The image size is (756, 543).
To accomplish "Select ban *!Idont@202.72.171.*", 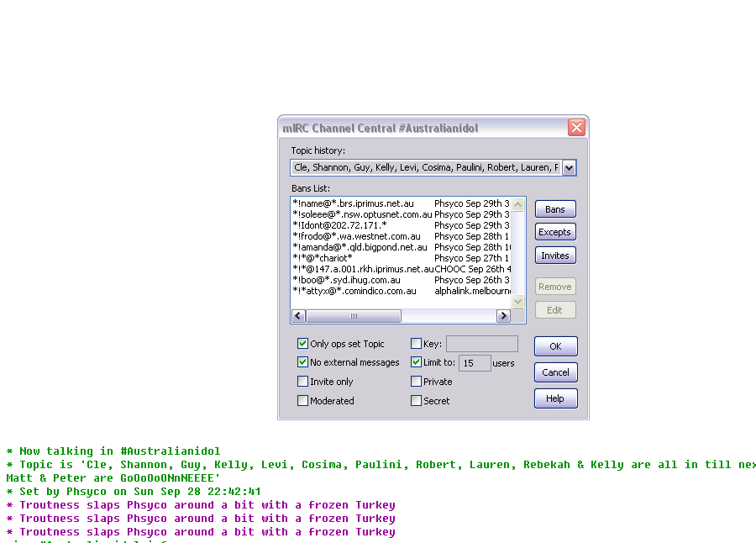I will (x=402, y=225).
